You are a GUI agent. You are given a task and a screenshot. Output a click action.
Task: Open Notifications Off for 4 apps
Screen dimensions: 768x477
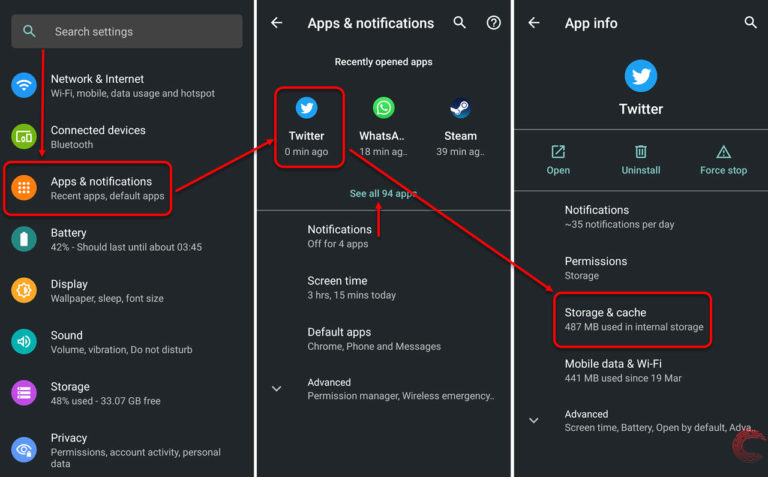pos(339,236)
